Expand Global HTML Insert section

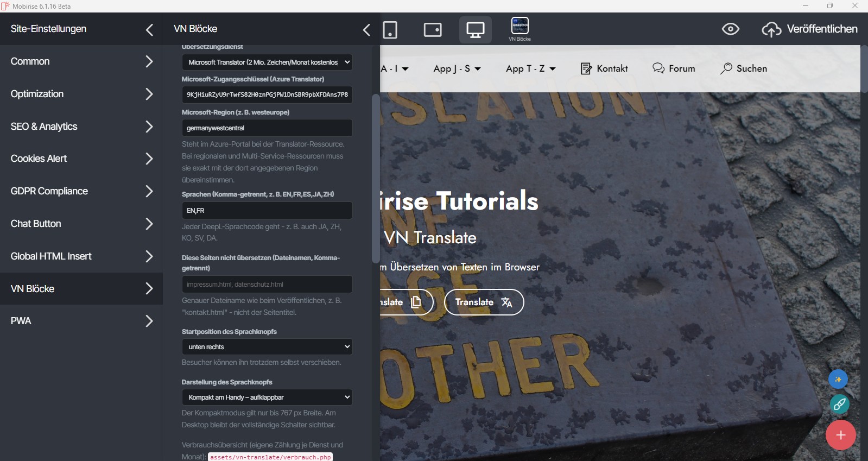tap(81, 256)
